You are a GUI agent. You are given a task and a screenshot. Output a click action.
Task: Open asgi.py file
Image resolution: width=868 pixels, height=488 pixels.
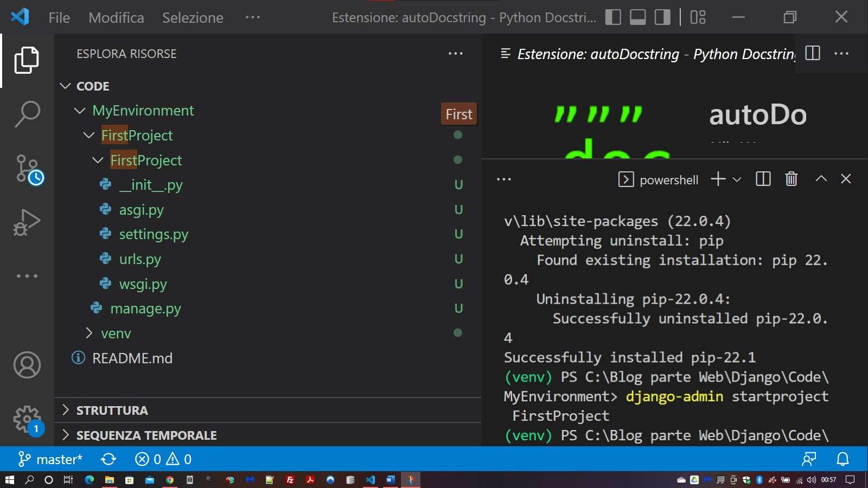(x=142, y=209)
